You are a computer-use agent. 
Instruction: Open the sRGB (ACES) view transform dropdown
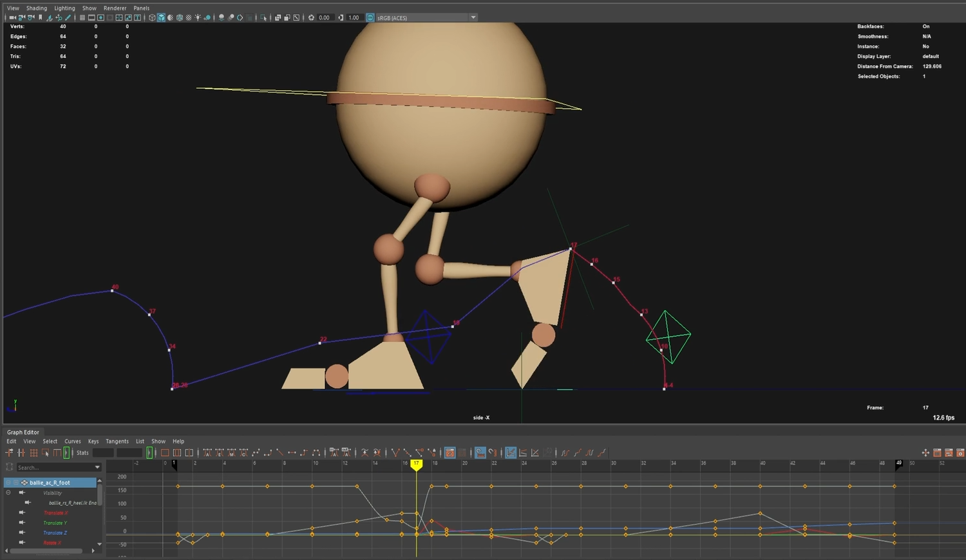[473, 17]
